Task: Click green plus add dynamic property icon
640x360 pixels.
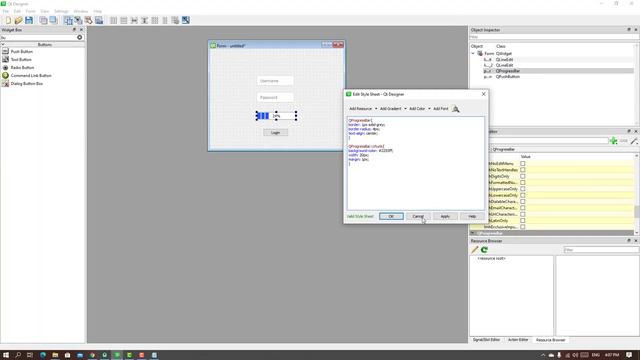Action: (613, 141)
